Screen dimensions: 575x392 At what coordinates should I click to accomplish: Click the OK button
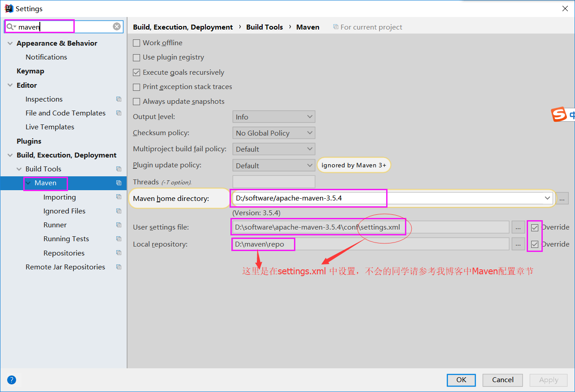[x=461, y=380]
